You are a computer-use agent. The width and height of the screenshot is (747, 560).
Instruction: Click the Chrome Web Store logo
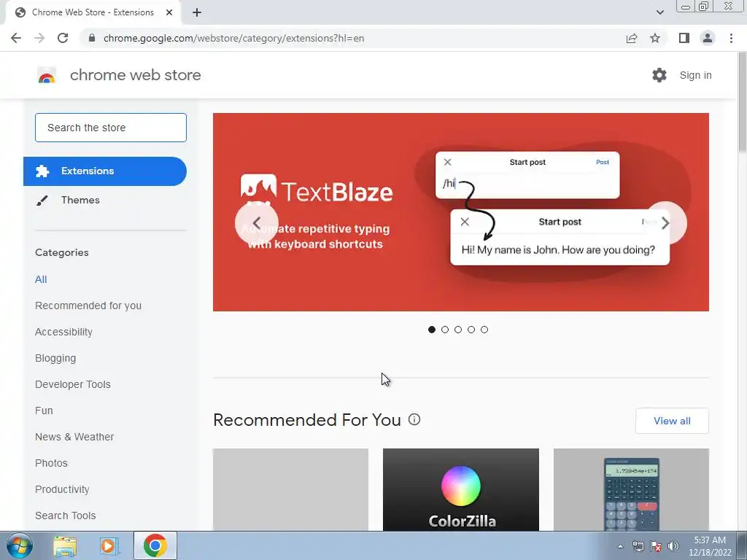(47, 75)
